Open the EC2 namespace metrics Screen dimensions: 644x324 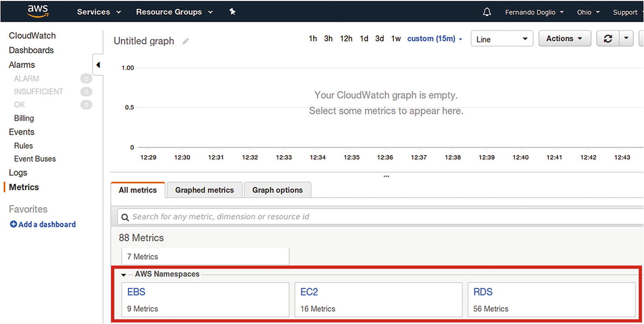309,292
